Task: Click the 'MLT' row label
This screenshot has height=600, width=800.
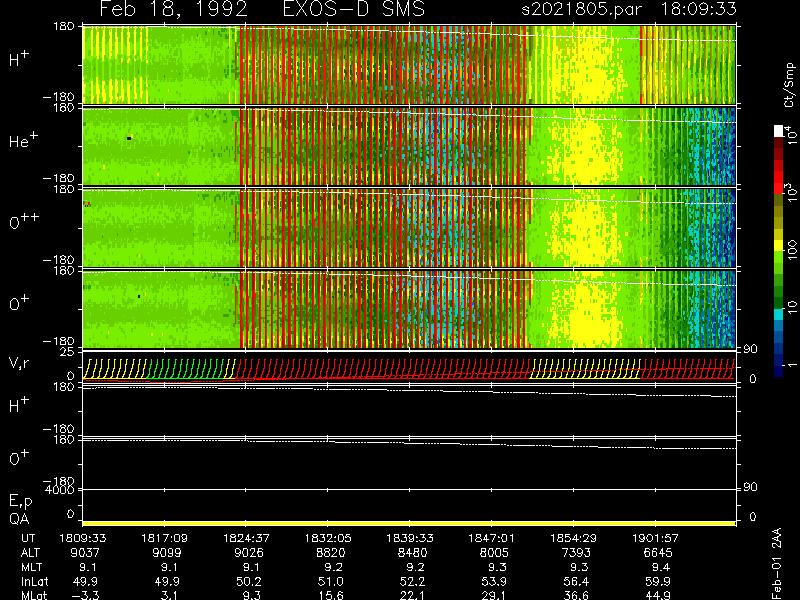Action: 32,567
